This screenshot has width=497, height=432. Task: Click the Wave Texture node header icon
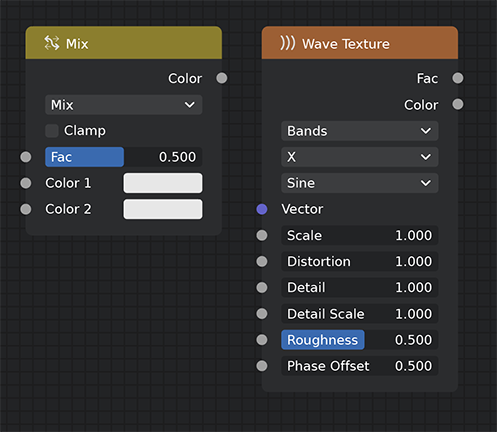point(288,43)
